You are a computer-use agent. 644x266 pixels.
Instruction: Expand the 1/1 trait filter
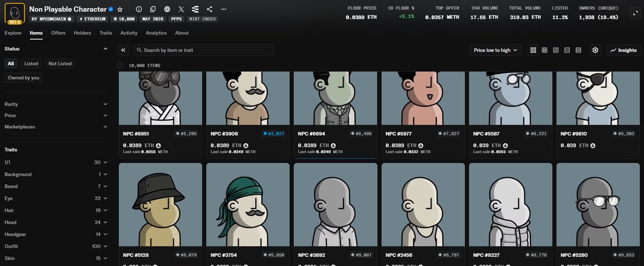(56, 162)
